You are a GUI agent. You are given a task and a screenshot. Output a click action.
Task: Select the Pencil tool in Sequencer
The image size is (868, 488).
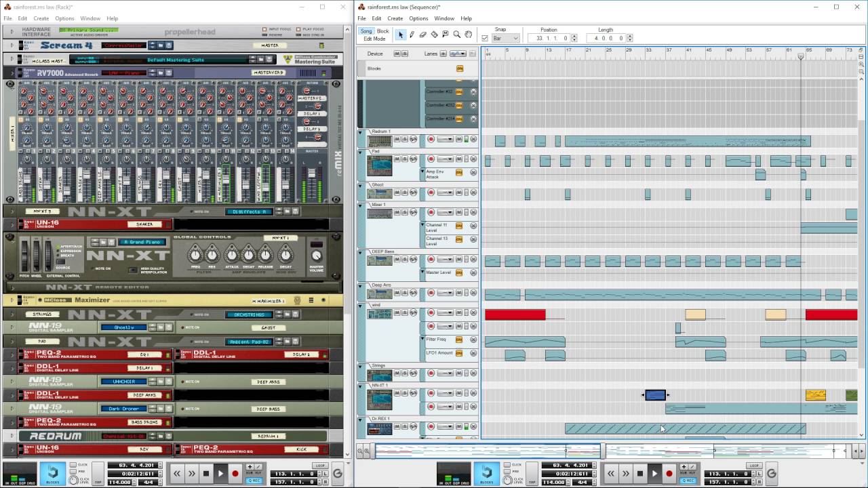click(412, 35)
